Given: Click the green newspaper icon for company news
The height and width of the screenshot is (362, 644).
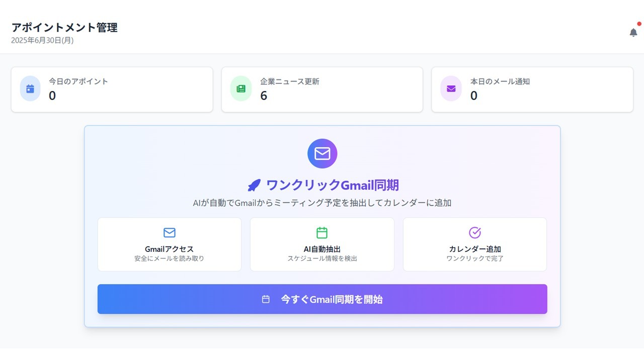Looking at the screenshot, I should point(241,88).
